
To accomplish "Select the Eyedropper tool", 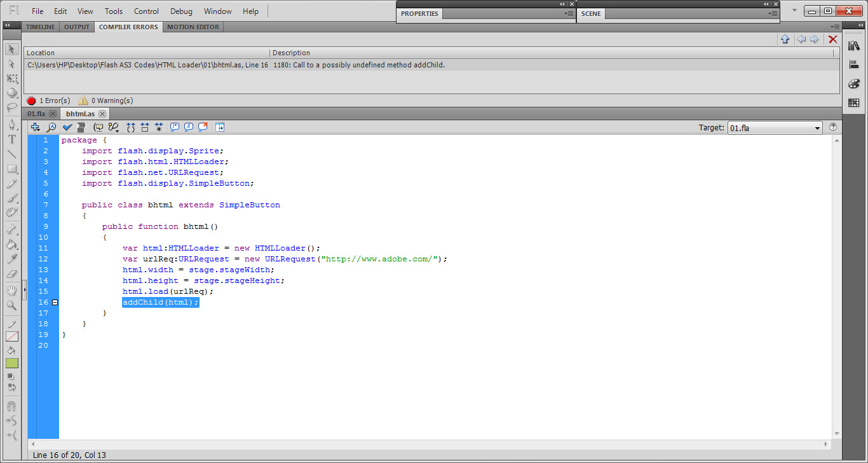I will [x=11, y=259].
